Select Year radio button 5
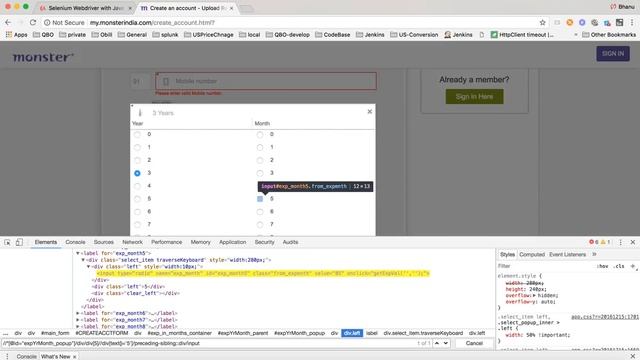Screen dimensions: 640x360 [x=137, y=199]
